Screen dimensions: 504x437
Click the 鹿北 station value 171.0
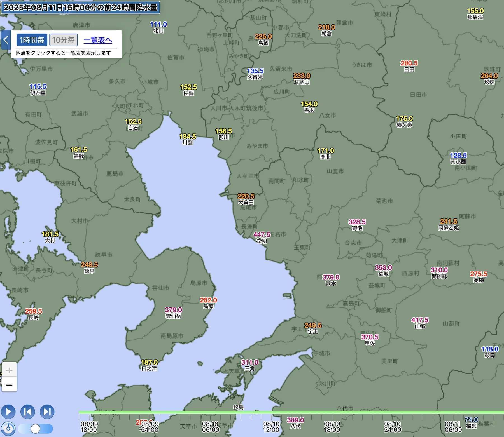326,151
